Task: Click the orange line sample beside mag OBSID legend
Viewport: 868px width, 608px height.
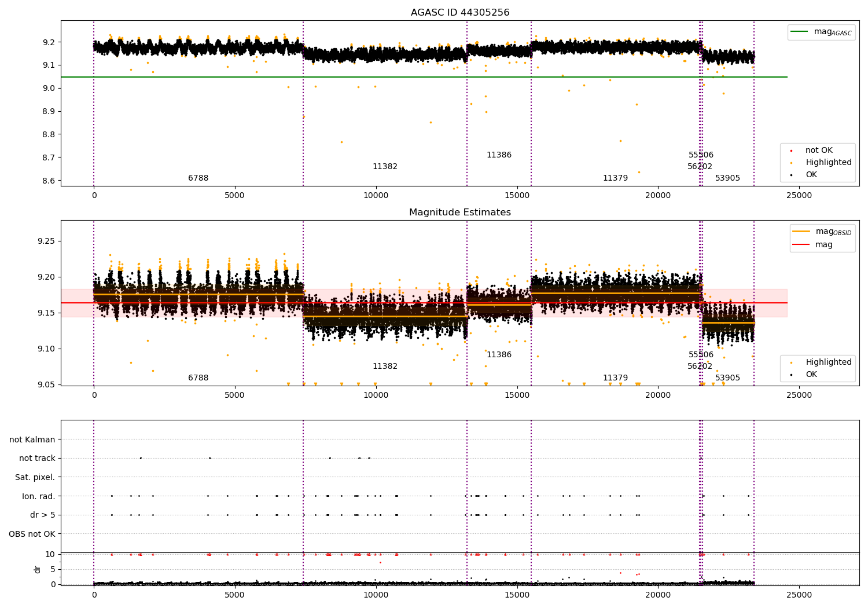Action: click(801, 232)
